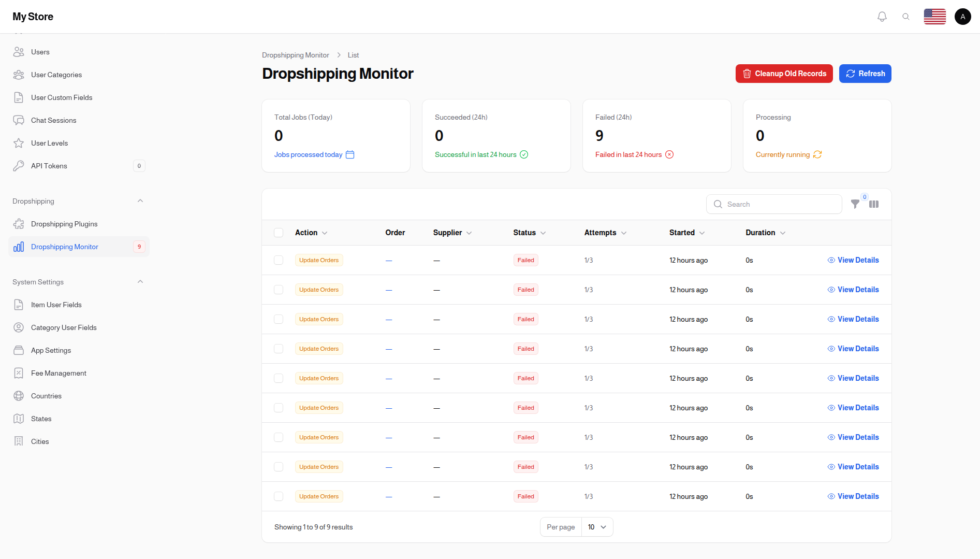Screen dimensions: 980x559
Task: Go to Chat Sessions page
Action: coord(53,120)
